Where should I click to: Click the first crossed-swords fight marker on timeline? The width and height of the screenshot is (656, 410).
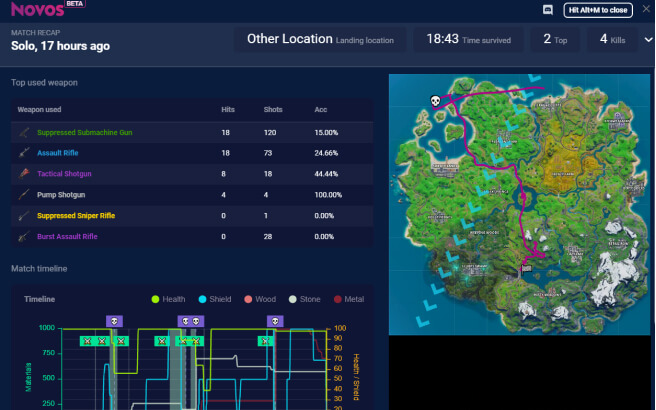click(87, 341)
